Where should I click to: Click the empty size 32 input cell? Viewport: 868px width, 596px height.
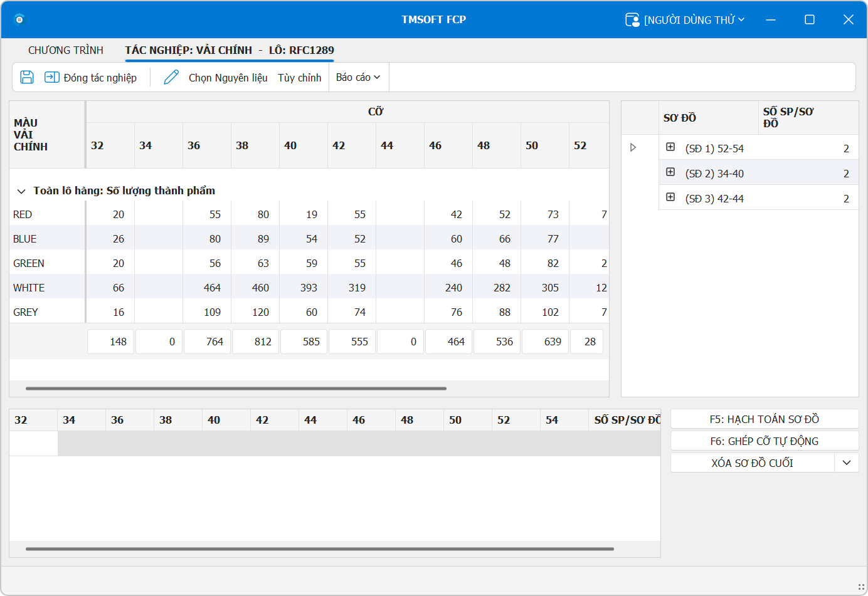(x=34, y=443)
